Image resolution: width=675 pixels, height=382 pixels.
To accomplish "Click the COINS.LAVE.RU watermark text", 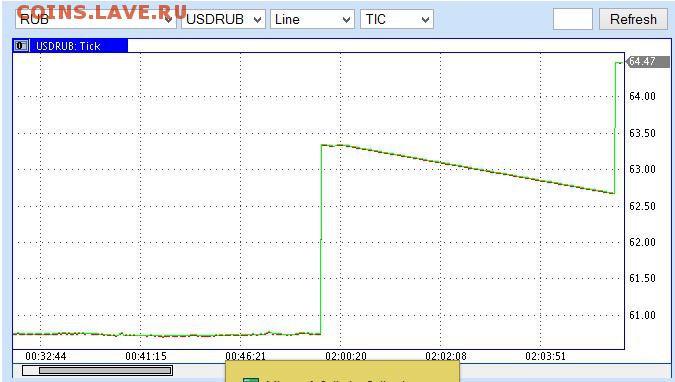I will pos(102,12).
